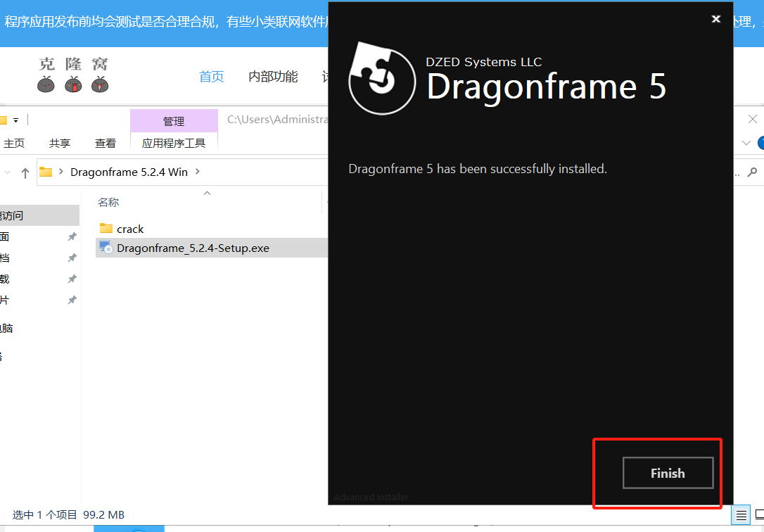Click the Setup.exe installer file icon
The image size is (764, 532).
click(106, 247)
